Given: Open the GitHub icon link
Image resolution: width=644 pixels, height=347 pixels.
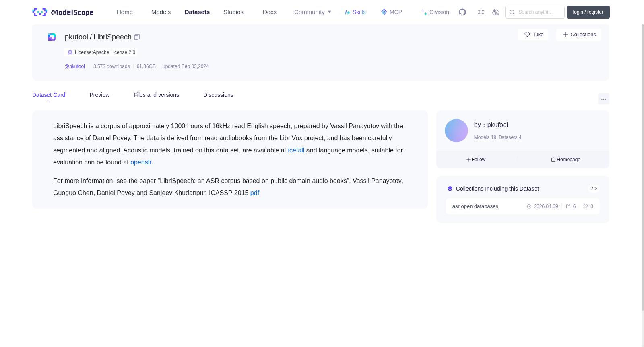Looking at the screenshot, I should coord(462,12).
